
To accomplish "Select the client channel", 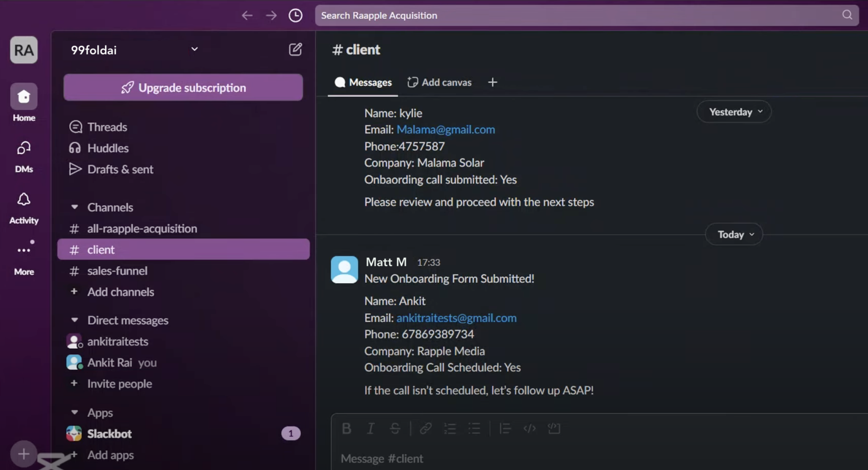I will tap(183, 249).
